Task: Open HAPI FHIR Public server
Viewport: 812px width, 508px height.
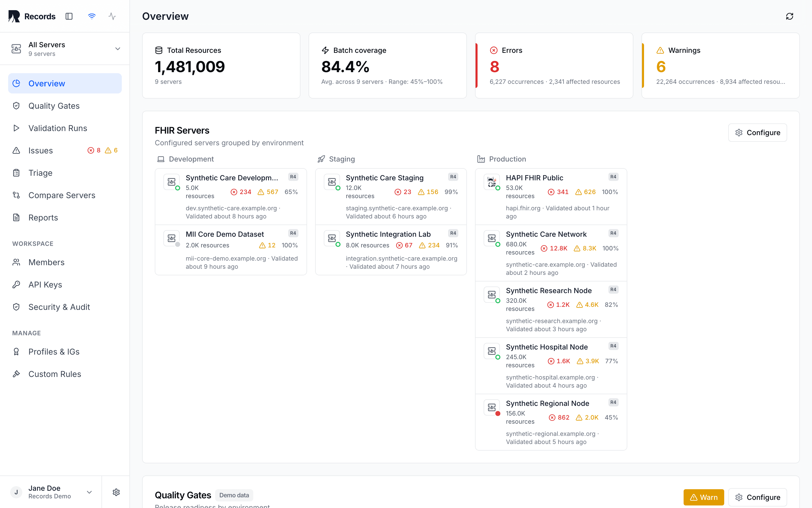Action: [551, 197]
